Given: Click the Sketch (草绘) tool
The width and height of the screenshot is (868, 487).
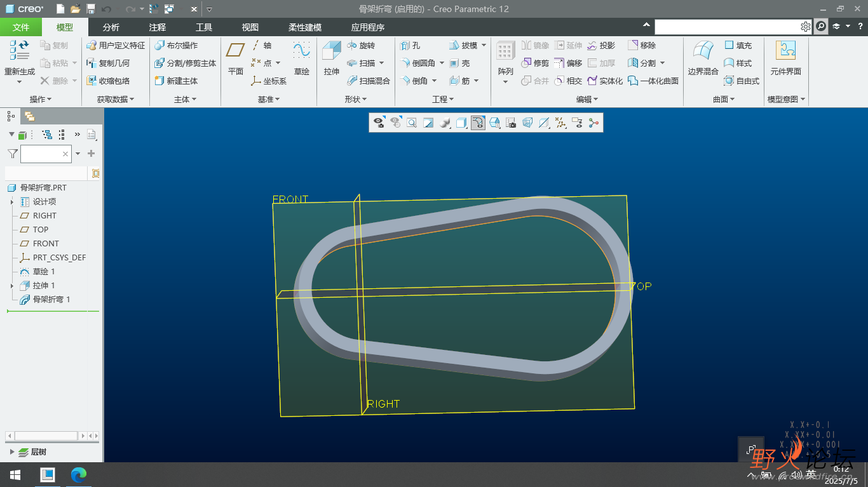Looking at the screenshot, I should (301, 59).
